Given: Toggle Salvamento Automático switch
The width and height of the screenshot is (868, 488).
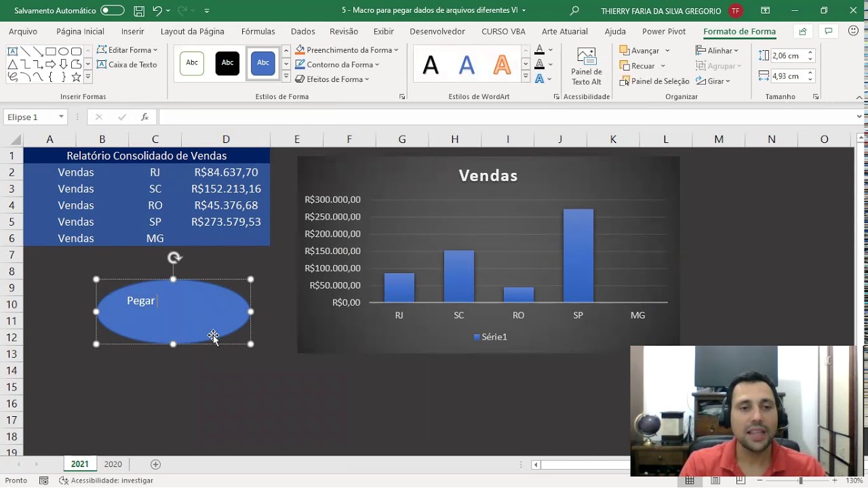Looking at the screenshot, I should pyautogui.click(x=113, y=11).
